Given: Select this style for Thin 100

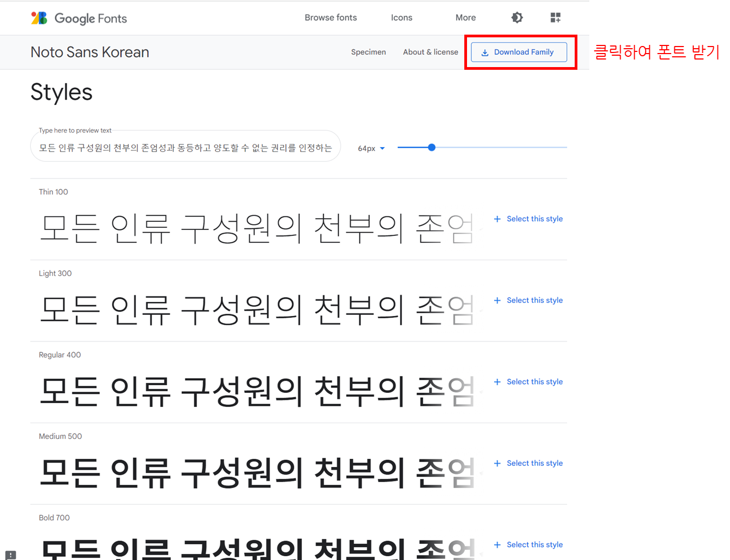Looking at the screenshot, I should pyautogui.click(x=535, y=219).
